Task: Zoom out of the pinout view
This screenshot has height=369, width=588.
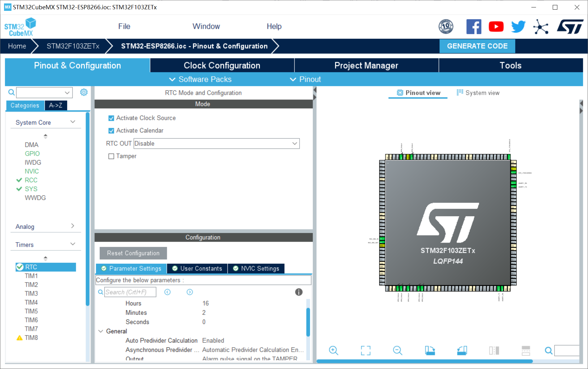Action: tap(398, 350)
